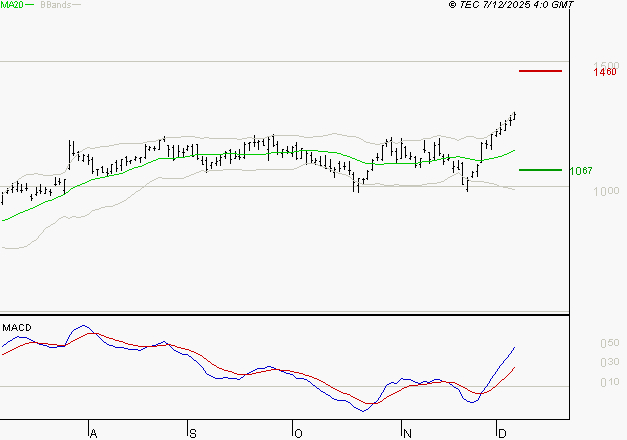Click the BBands legend label
This screenshot has height=440, width=627.
(54, 5)
